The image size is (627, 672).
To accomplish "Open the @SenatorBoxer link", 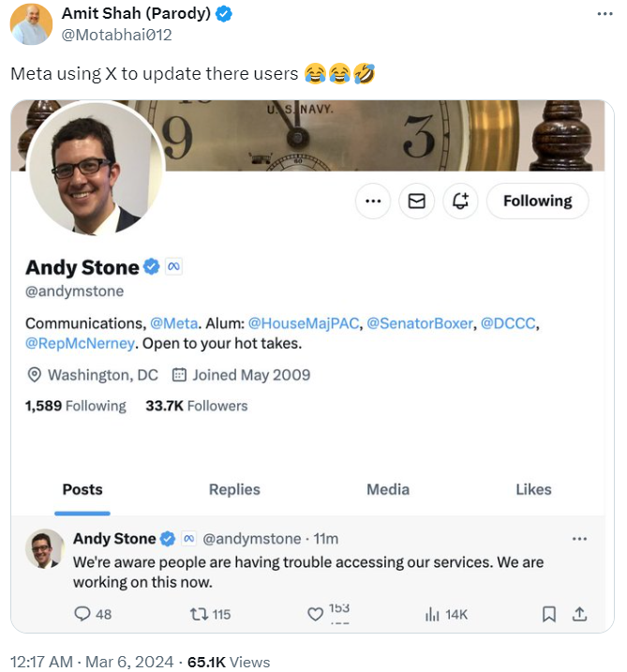I will click(420, 323).
